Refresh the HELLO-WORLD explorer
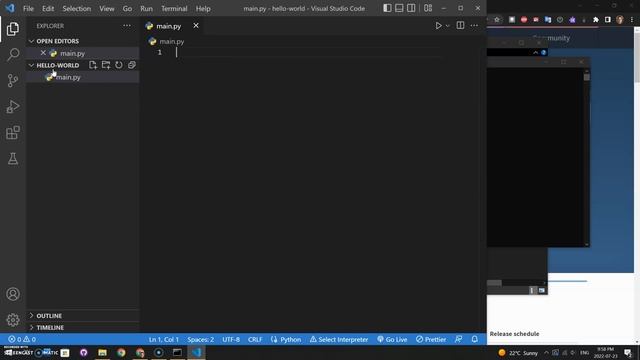 point(119,65)
